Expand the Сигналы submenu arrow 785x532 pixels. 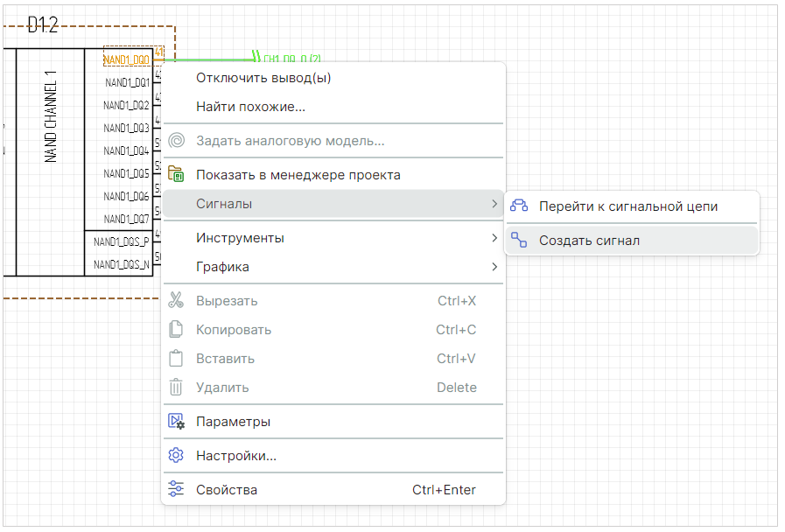tap(494, 204)
